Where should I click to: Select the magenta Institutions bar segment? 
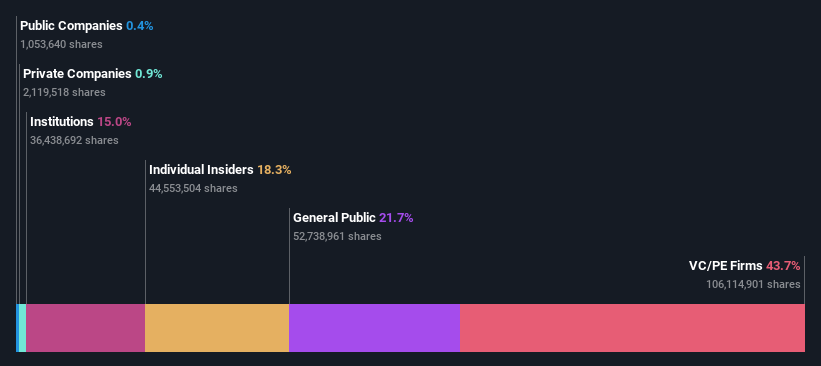click(x=86, y=328)
